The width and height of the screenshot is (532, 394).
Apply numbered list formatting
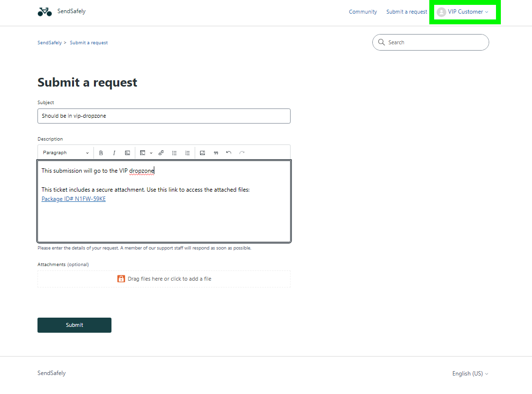187,153
